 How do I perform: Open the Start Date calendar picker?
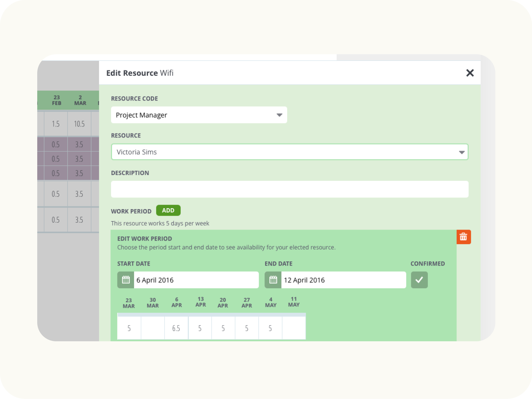(x=126, y=280)
